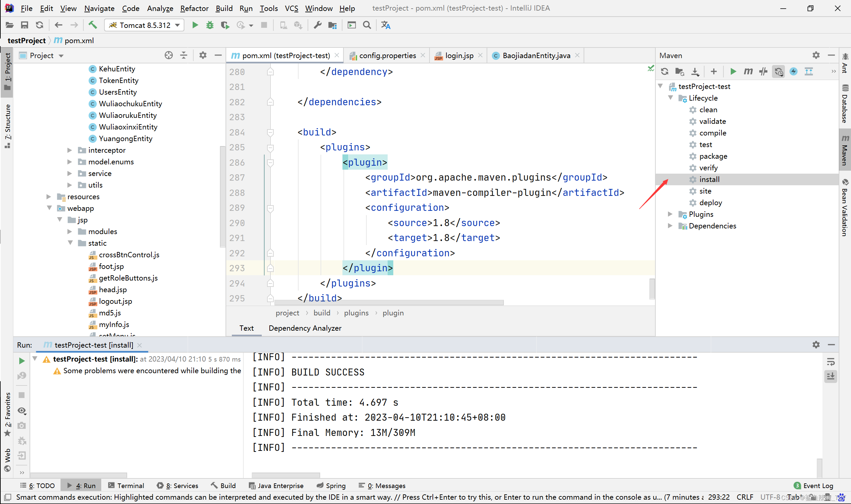Run selected Maven build green play icon
851x504 pixels.
click(733, 71)
